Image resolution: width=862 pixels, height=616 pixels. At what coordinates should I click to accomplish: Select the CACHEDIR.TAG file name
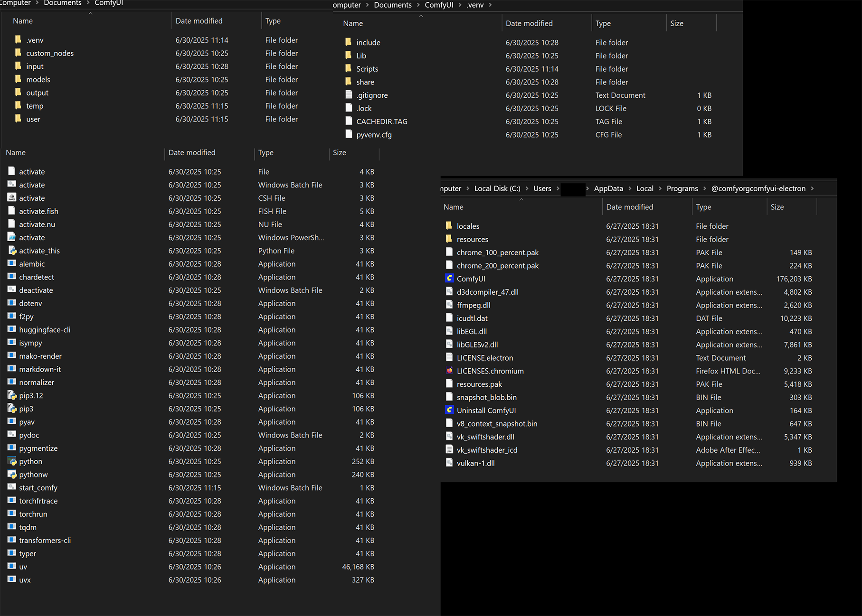[x=382, y=121]
